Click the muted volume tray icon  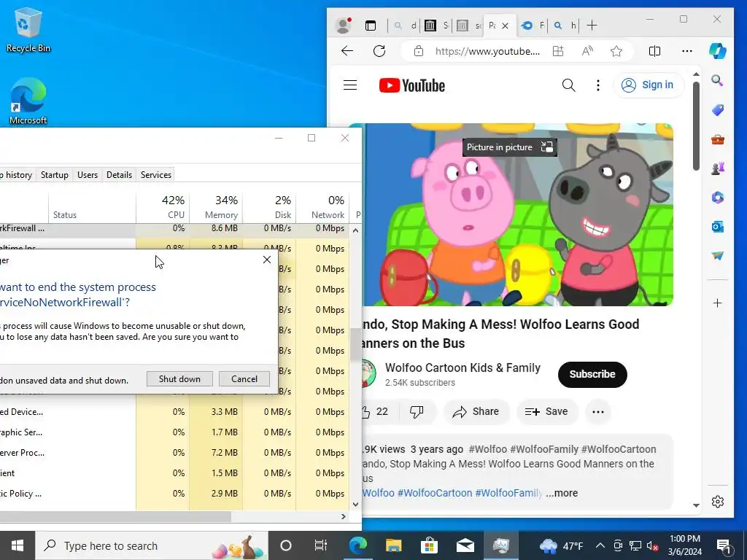651,545
